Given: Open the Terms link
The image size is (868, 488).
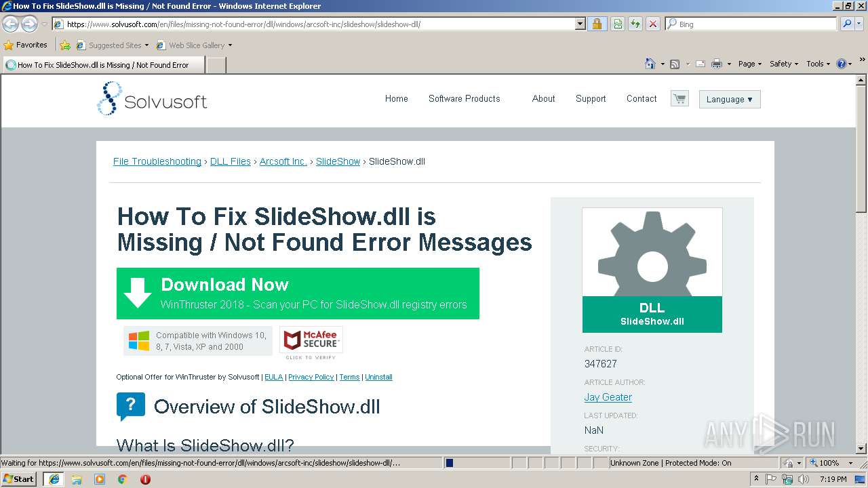Looking at the screenshot, I should pyautogui.click(x=349, y=377).
